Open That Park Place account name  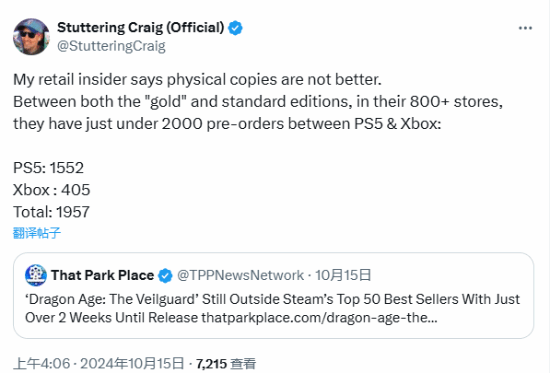click(x=102, y=275)
